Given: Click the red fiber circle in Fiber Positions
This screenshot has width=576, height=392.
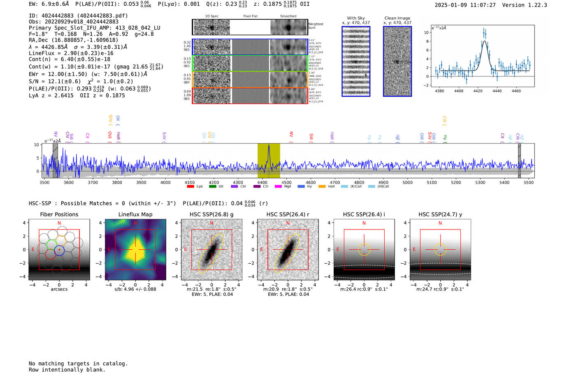Looking at the screenshot, I should click(50, 254).
